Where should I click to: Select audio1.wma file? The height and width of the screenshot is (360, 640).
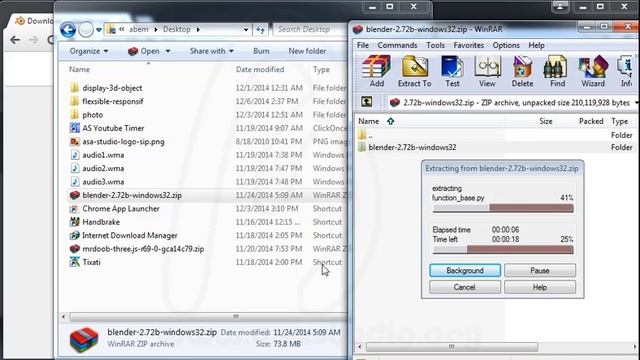[x=97, y=155]
